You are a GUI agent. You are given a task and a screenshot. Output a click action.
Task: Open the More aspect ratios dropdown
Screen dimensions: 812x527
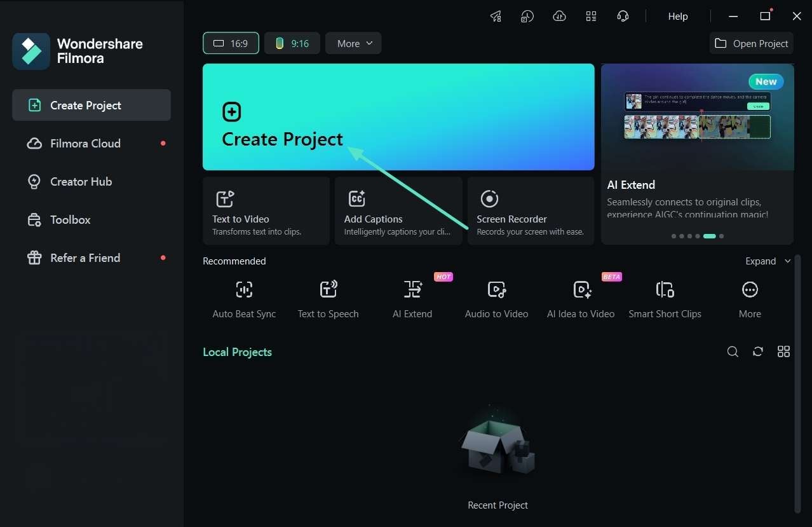[353, 43]
